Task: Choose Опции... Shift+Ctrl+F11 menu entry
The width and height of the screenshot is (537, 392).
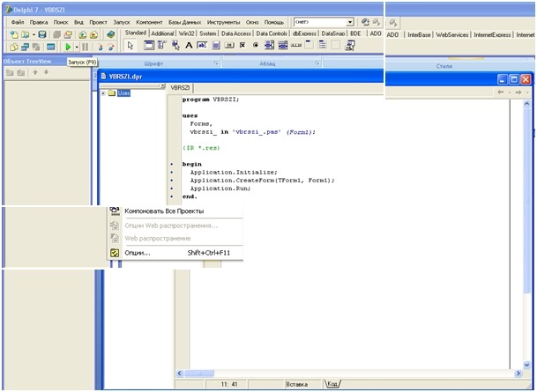Action: tap(175, 253)
